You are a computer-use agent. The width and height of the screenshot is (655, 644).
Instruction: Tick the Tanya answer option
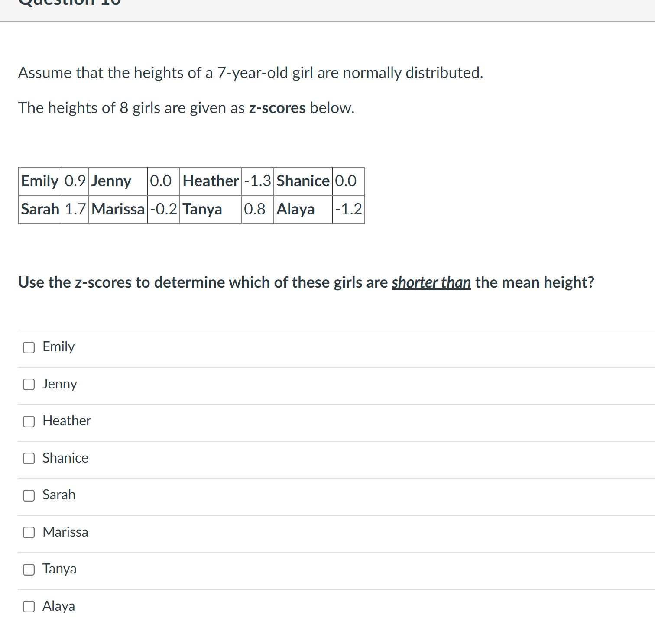pos(29,570)
